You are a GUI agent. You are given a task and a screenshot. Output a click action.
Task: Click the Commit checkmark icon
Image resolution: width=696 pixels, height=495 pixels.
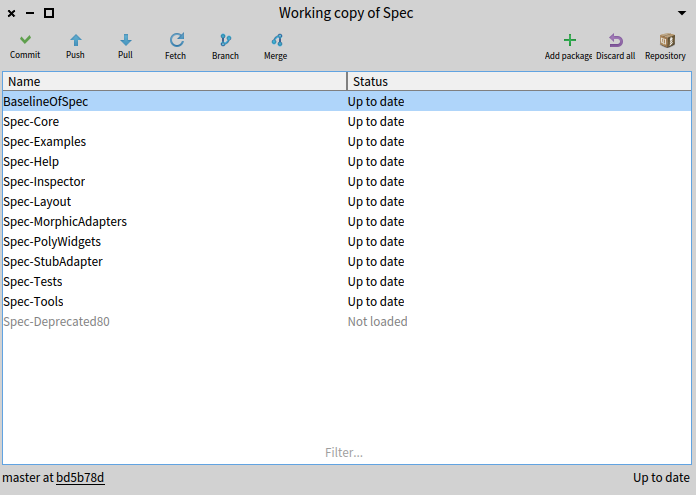click(x=25, y=40)
